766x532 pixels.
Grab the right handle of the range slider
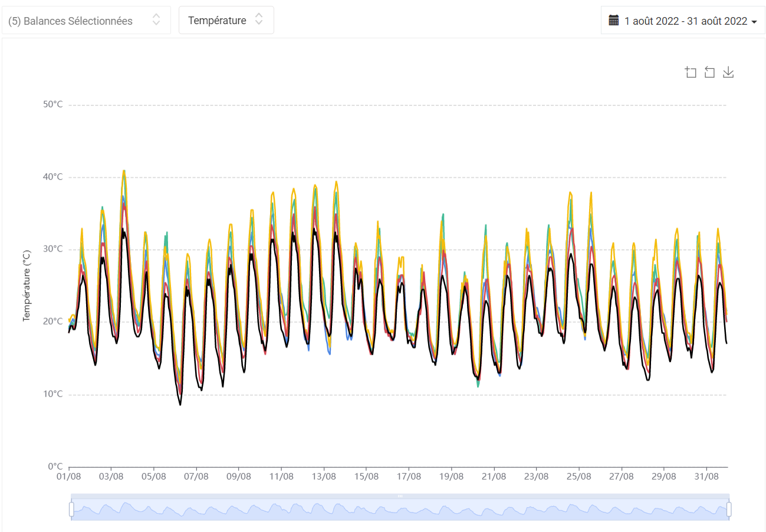tap(729, 508)
